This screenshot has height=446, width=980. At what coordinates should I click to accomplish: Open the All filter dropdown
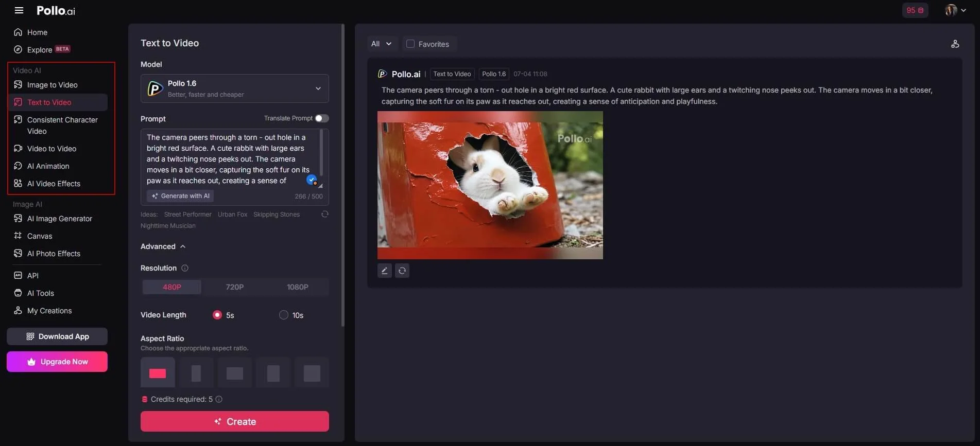pyautogui.click(x=381, y=44)
